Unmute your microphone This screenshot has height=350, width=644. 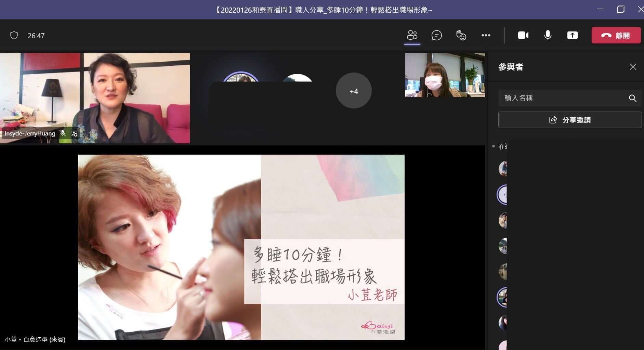(x=548, y=35)
